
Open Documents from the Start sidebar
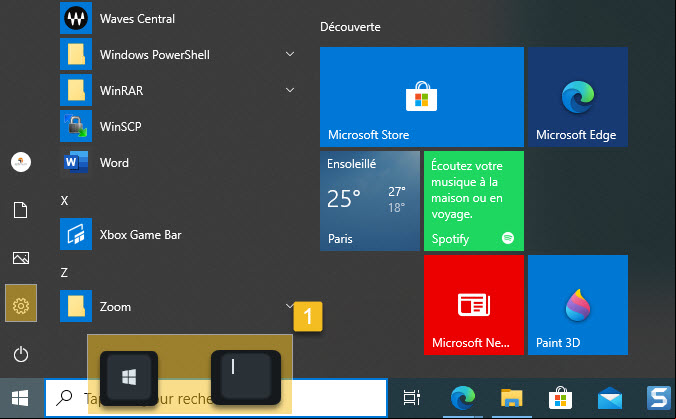coord(21,210)
